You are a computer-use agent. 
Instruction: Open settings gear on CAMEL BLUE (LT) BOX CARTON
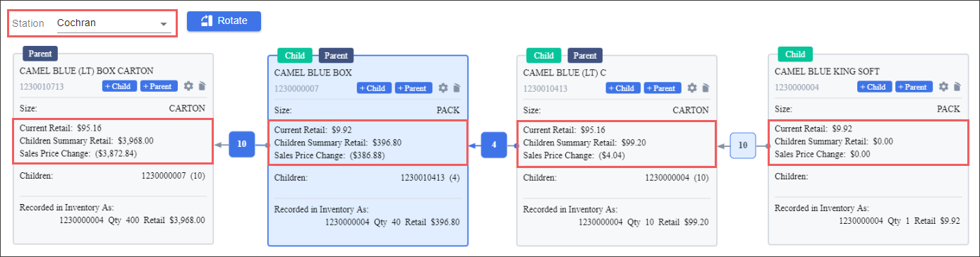188,86
